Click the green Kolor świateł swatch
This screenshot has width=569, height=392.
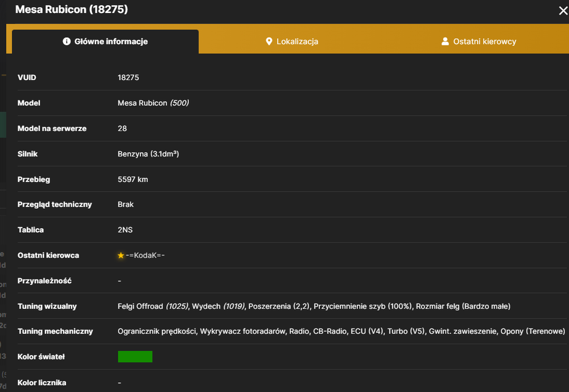135,357
